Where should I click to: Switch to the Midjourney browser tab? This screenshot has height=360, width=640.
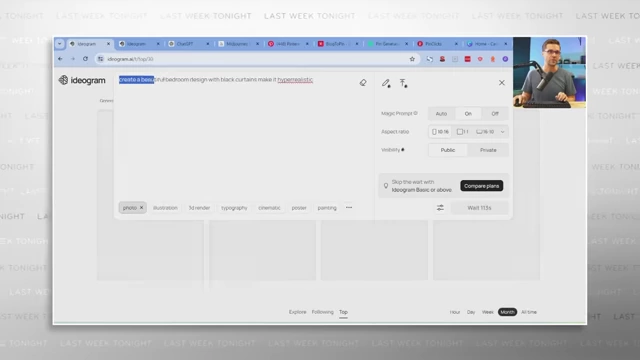tap(237, 44)
